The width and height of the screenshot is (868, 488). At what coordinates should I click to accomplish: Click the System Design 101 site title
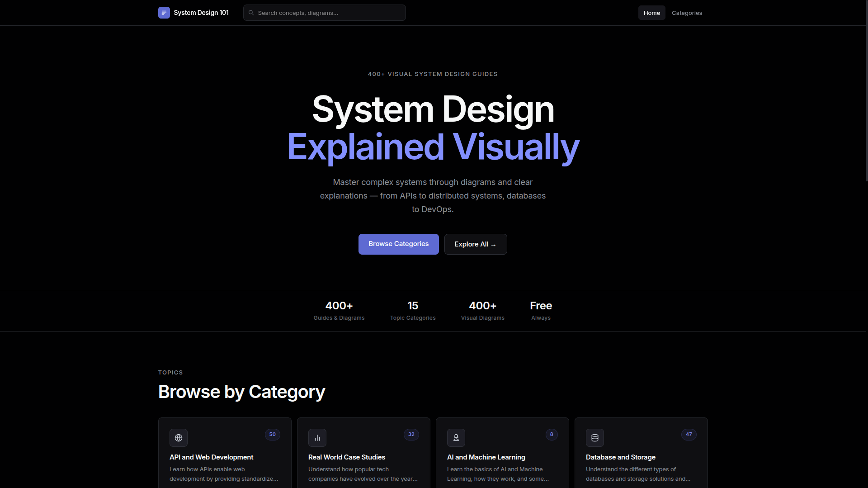coord(201,13)
